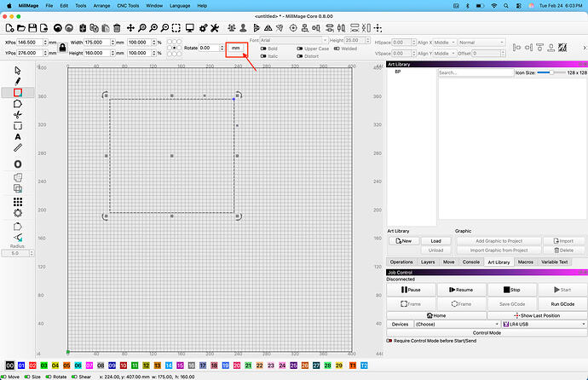The height and width of the screenshot is (380, 588).
Task: Click the Save floppy disk icon
Action: coord(32,28)
